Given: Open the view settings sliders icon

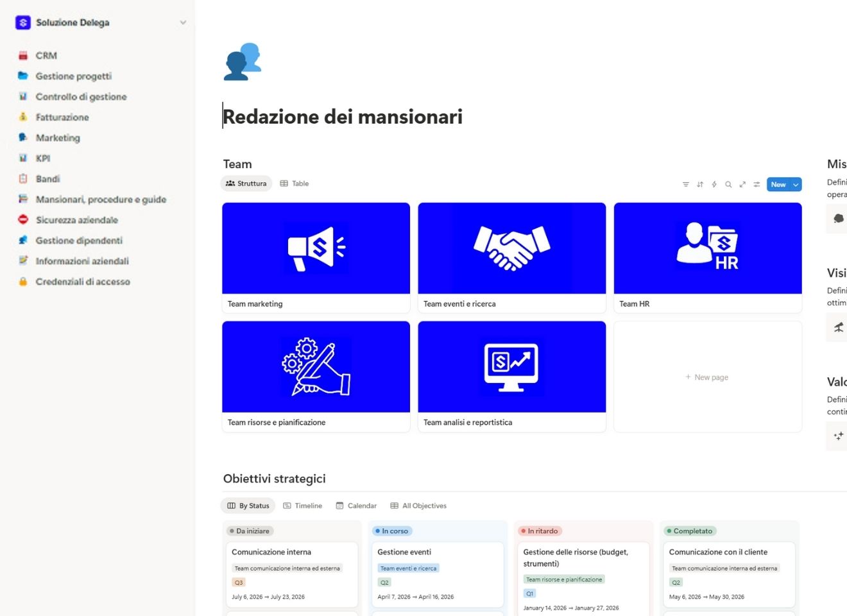Looking at the screenshot, I should click(757, 184).
